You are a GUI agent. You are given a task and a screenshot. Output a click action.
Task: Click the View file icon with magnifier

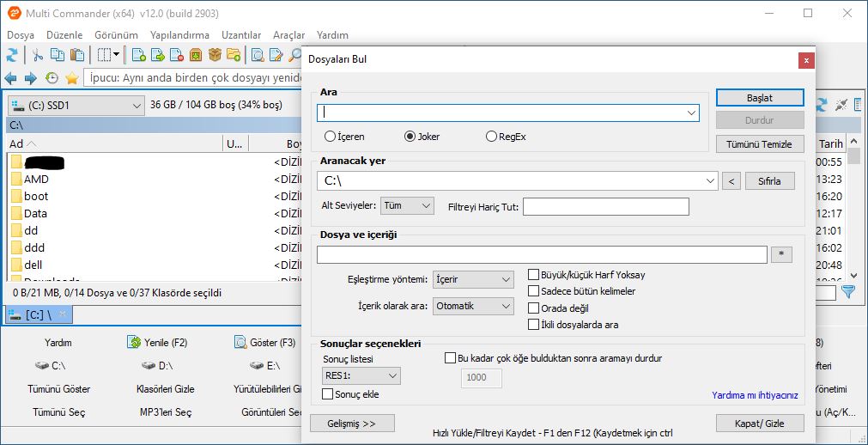pos(258,55)
